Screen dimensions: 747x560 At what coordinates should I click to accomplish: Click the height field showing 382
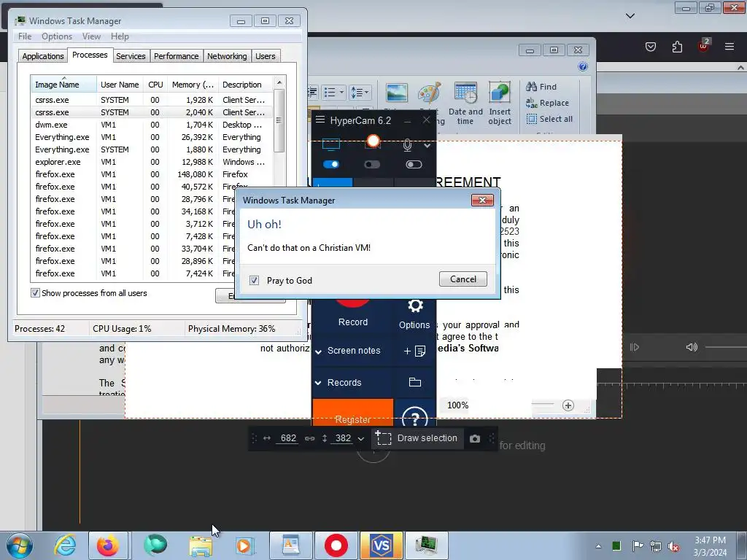click(x=343, y=438)
